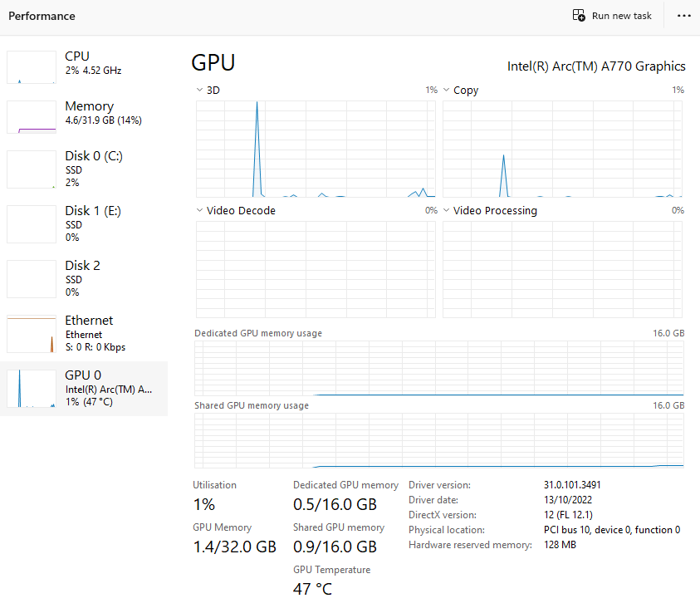Click the Run new task icon
700x608 pixels.
577,15
